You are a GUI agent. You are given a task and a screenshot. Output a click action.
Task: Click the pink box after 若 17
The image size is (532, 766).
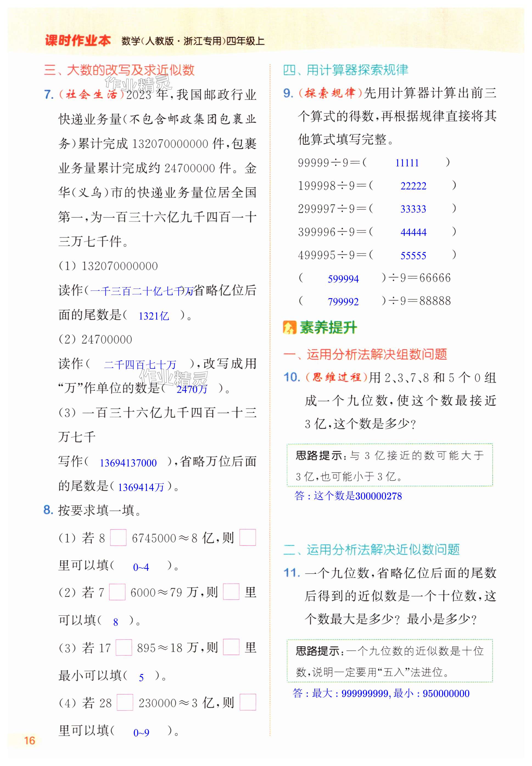tap(124, 647)
